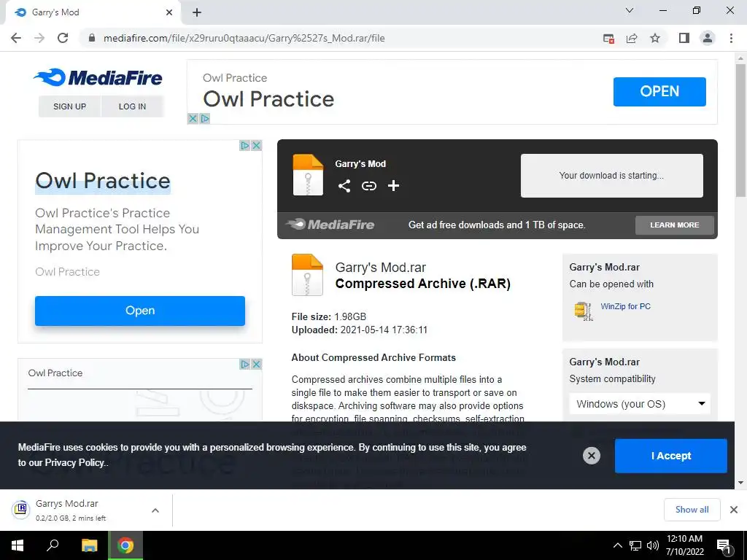Click the share icon under Garry's Mod
The height and width of the screenshot is (560, 747).
click(x=344, y=186)
